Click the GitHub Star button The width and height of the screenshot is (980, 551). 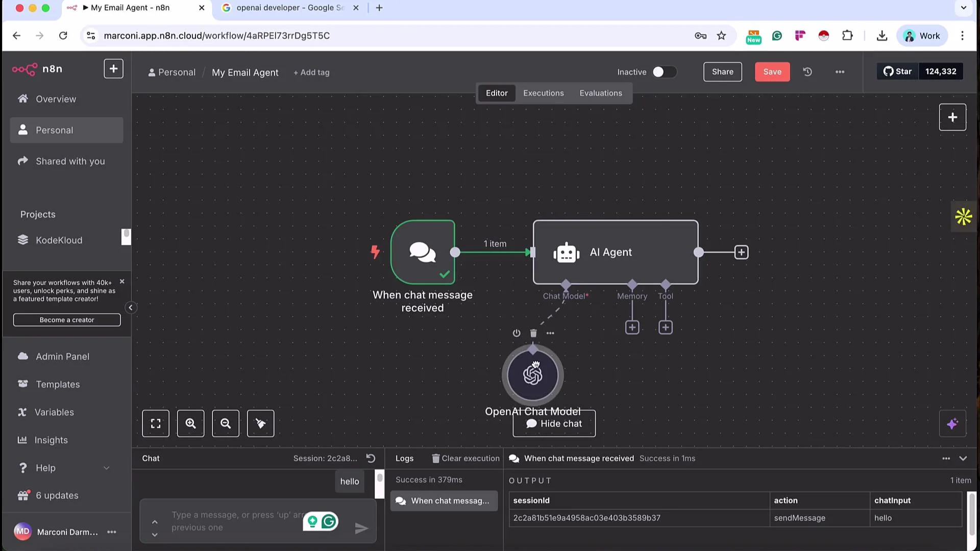point(898,71)
